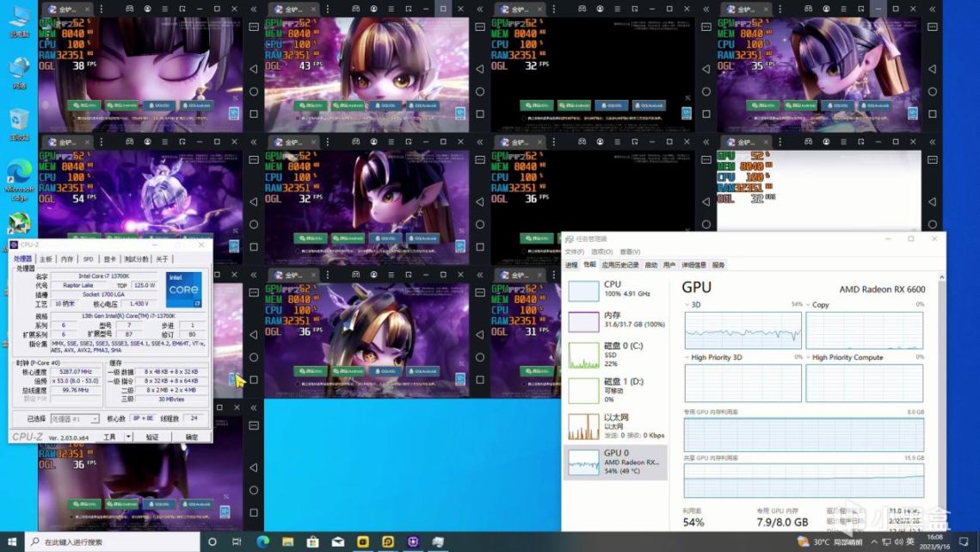This screenshot has height=552, width=980.
Task: Click 确定 button in CPU-Z
Action: (192, 437)
